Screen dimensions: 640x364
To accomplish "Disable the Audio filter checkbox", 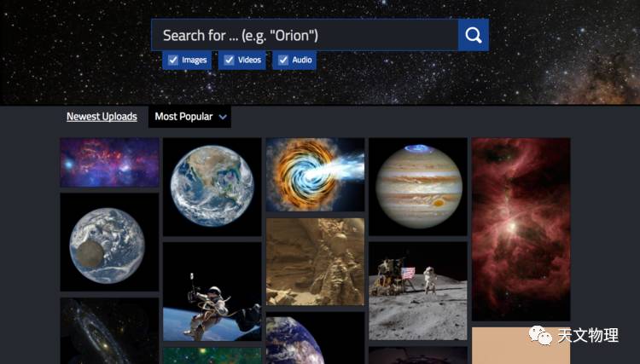I will point(283,60).
